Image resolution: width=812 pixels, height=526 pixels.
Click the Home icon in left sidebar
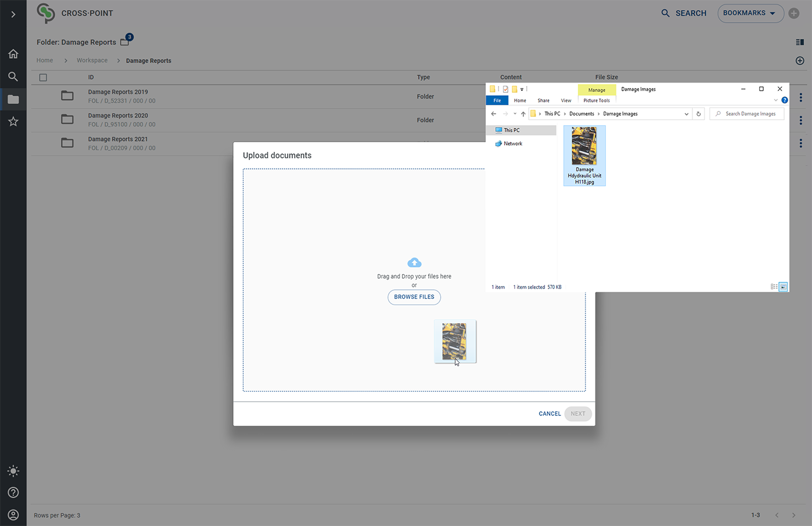pyautogui.click(x=13, y=54)
